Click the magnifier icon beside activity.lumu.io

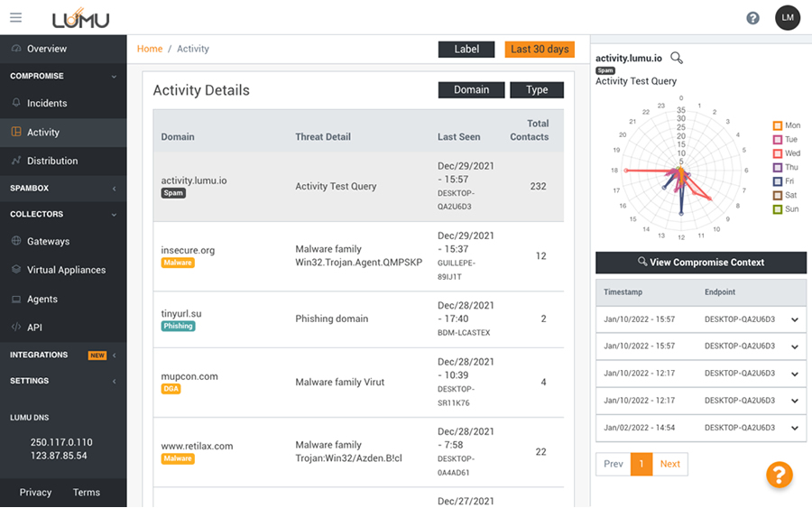tap(677, 58)
